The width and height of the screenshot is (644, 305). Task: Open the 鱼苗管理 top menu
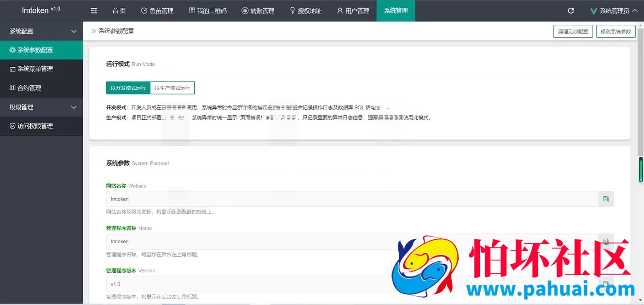(157, 11)
